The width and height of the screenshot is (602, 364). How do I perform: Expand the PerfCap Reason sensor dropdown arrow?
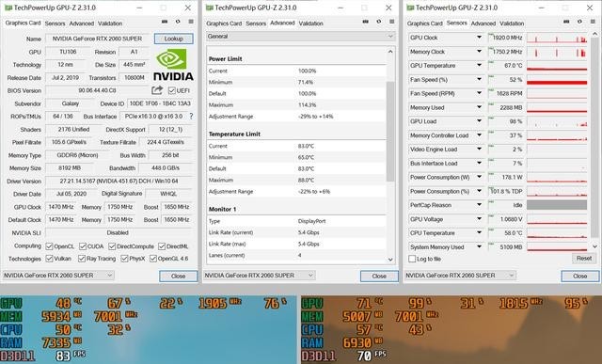(479, 205)
